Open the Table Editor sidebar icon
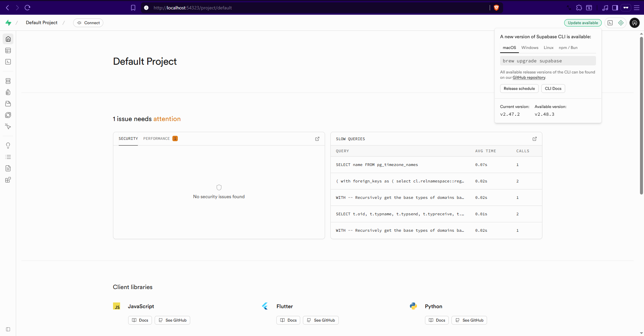This screenshot has height=336, width=644. click(8, 50)
